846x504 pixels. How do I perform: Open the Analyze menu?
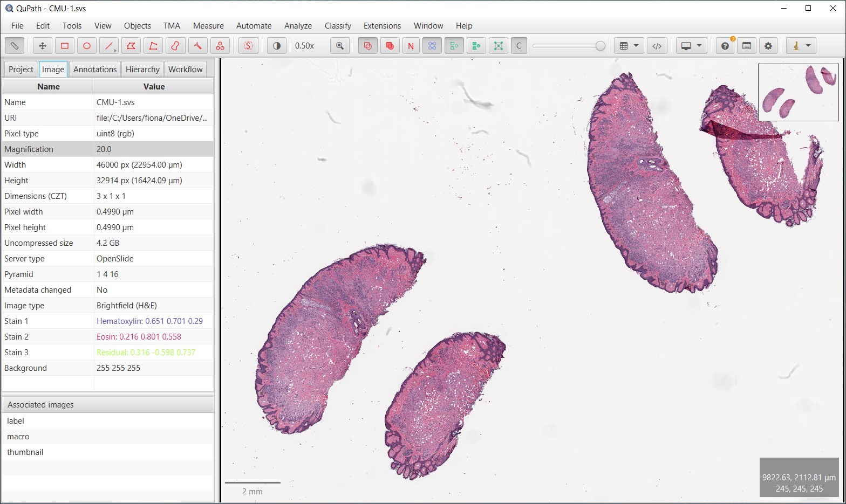point(298,26)
